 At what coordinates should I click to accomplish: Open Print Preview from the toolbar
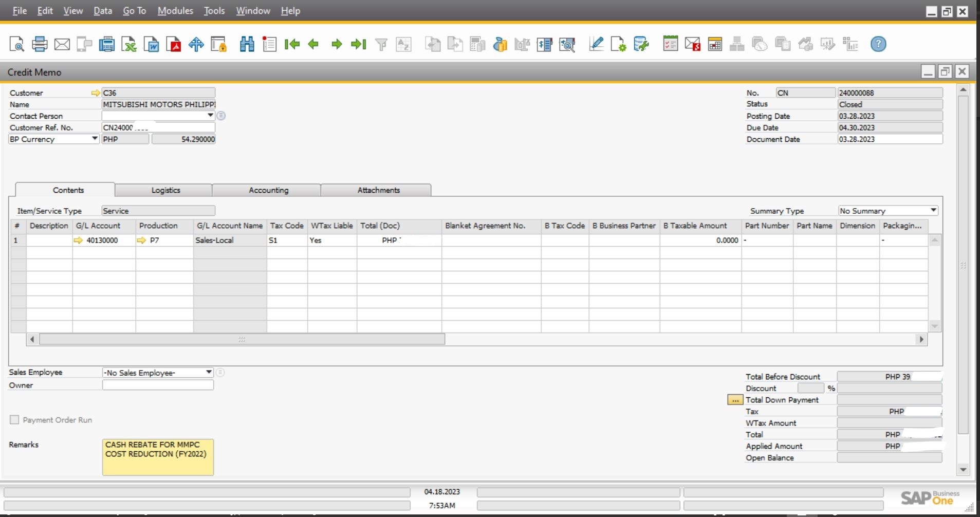tap(17, 44)
